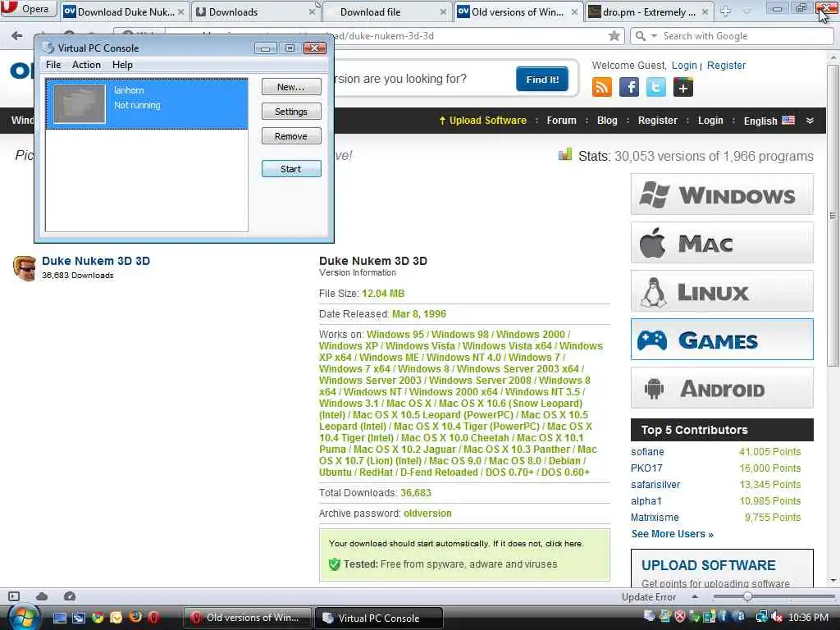Click Register link beside Welcome Guest
This screenshot has height=630, width=840.
point(726,66)
